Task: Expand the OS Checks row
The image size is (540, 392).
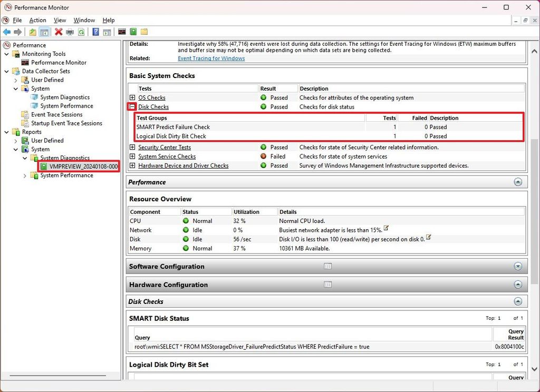Action: (x=132, y=98)
